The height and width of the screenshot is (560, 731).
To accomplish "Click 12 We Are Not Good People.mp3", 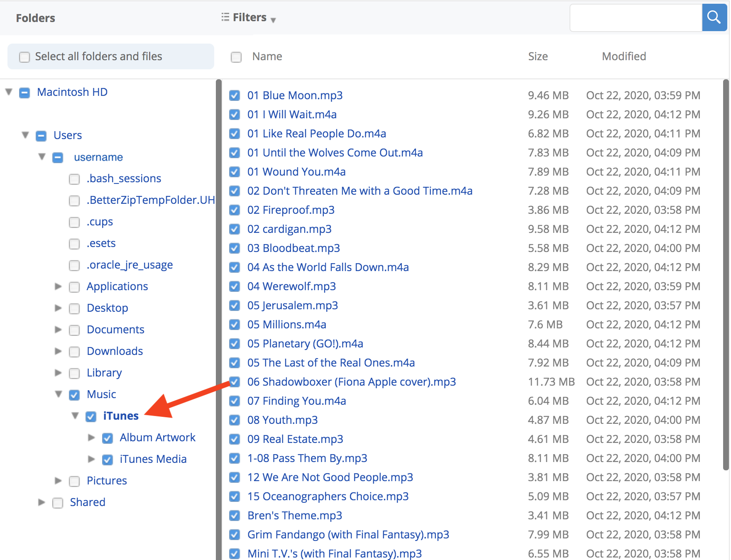I will pyautogui.click(x=330, y=477).
